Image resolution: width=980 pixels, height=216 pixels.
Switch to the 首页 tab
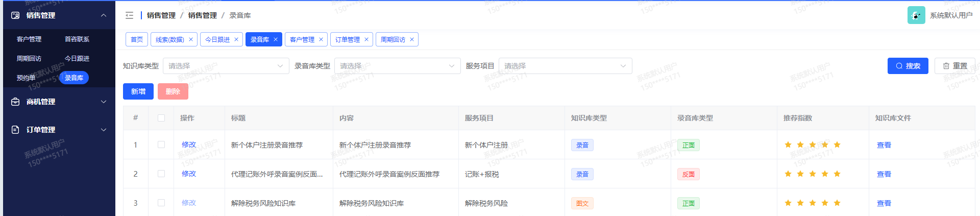tap(137, 39)
